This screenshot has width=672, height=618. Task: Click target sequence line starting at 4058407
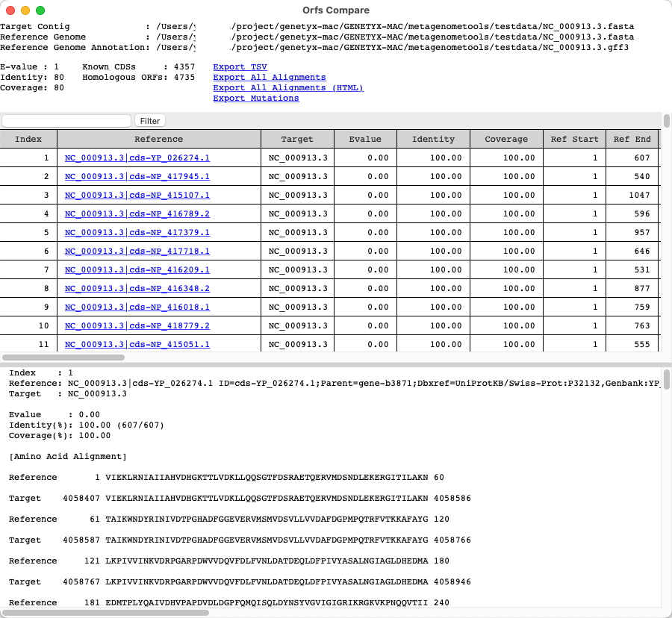(240, 499)
